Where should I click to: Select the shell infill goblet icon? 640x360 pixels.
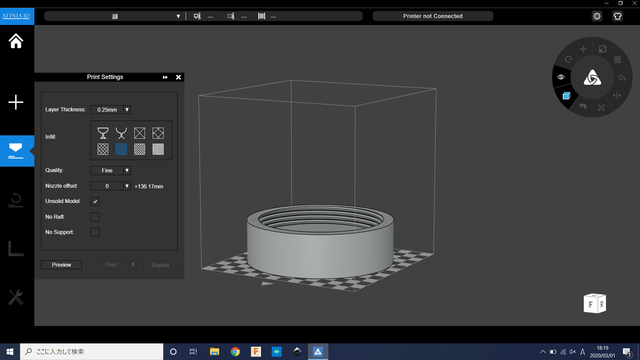click(103, 133)
